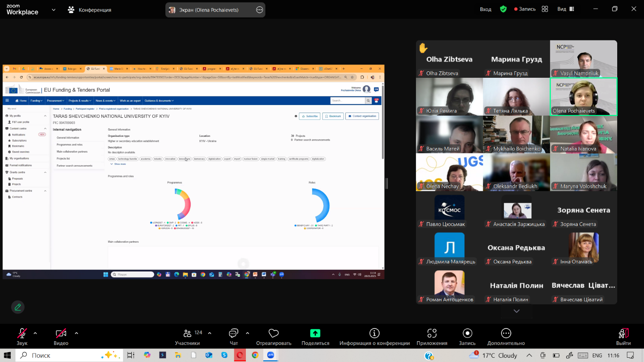
Task: Open Chrome from the Windows taskbar
Action: pyautogui.click(x=255, y=355)
